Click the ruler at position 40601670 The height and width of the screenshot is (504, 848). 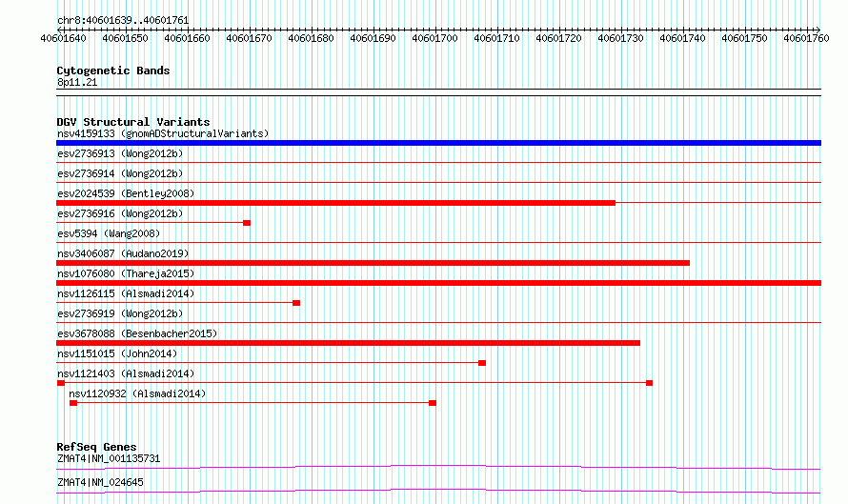250,38
